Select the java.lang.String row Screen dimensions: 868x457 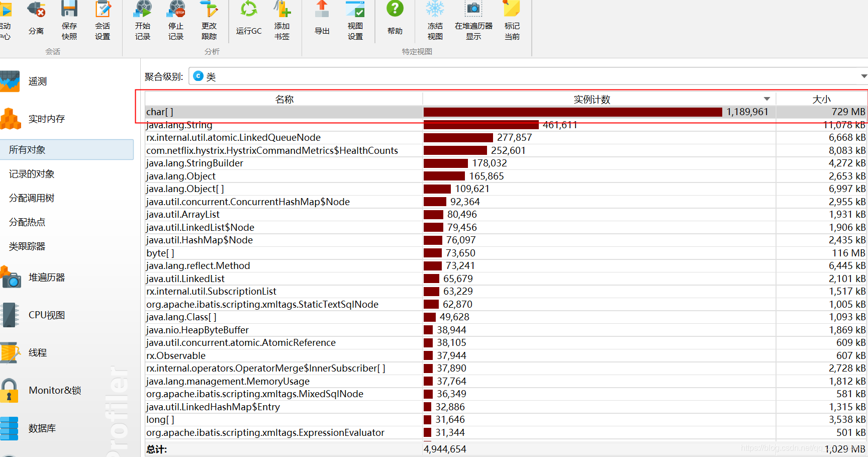507,125
